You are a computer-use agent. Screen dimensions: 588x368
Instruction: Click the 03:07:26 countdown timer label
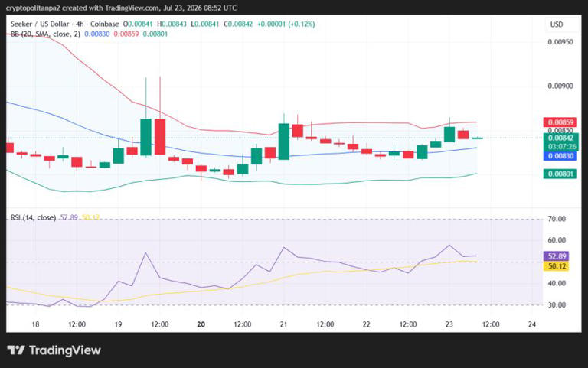tap(562, 147)
